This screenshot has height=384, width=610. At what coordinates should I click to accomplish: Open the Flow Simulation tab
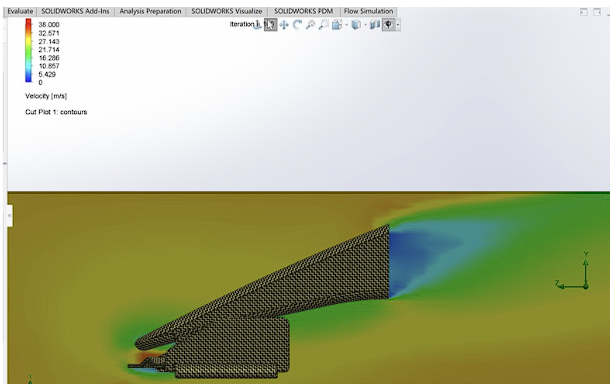pyautogui.click(x=368, y=11)
